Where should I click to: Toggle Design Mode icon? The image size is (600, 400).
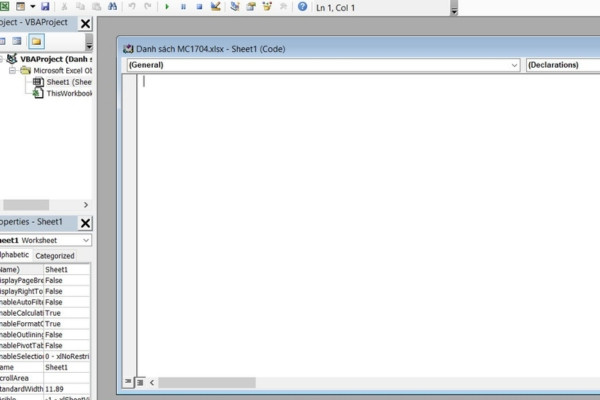(216, 6)
